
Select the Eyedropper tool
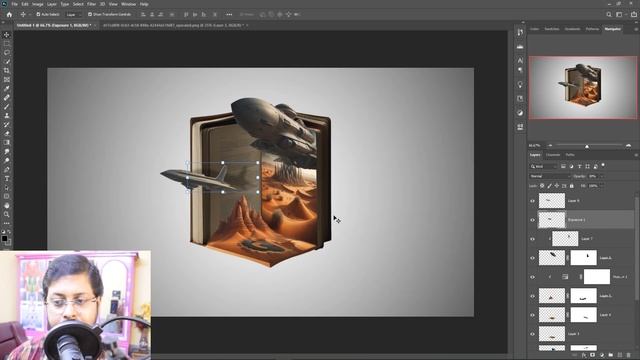tap(7, 89)
